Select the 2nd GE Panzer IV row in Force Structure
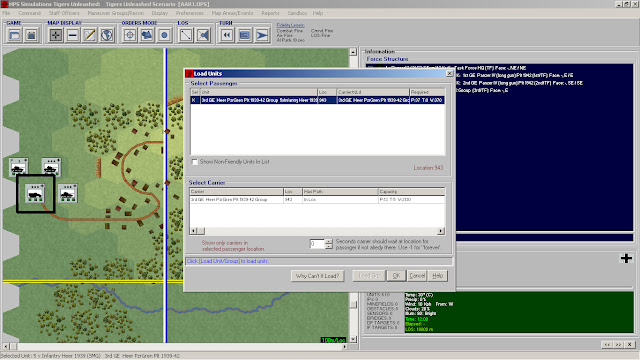Viewport: 640px width, 360px height. 520,83
